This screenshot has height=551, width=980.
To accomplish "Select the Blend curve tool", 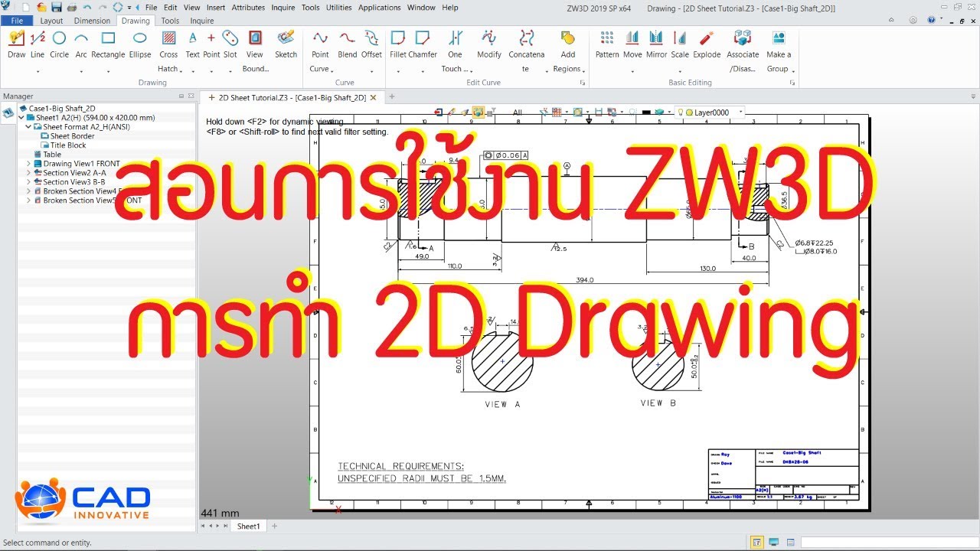I will tap(347, 44).
